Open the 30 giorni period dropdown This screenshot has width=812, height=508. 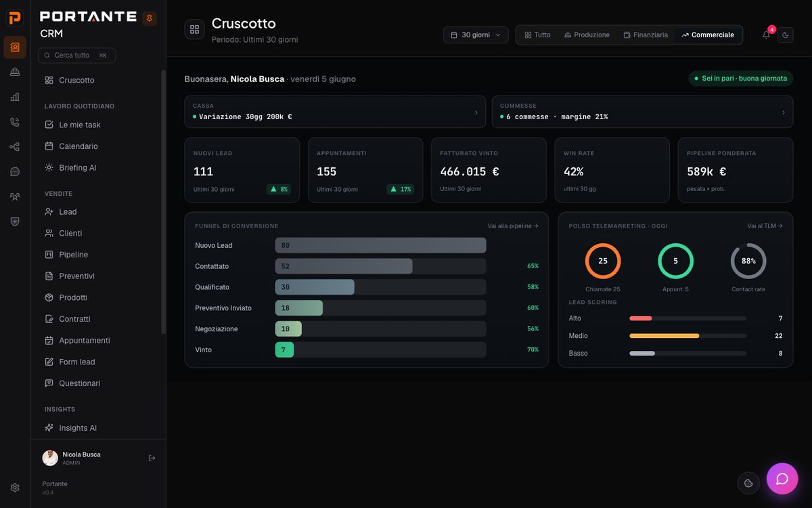476,35
